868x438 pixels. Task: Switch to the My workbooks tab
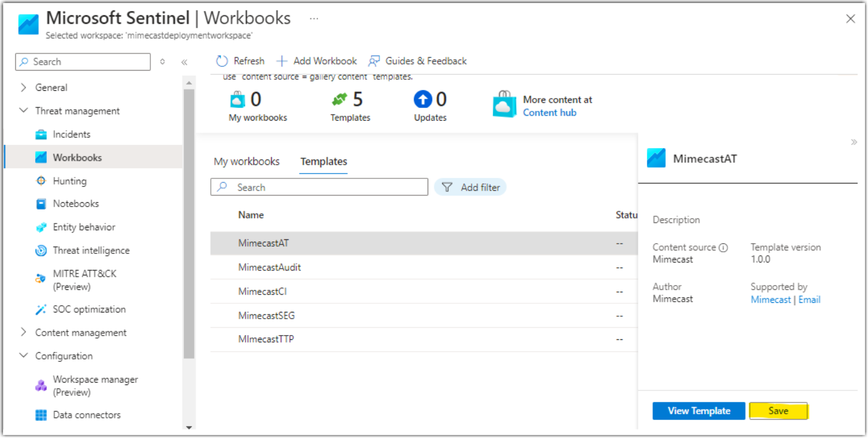(x=246, y=161)
